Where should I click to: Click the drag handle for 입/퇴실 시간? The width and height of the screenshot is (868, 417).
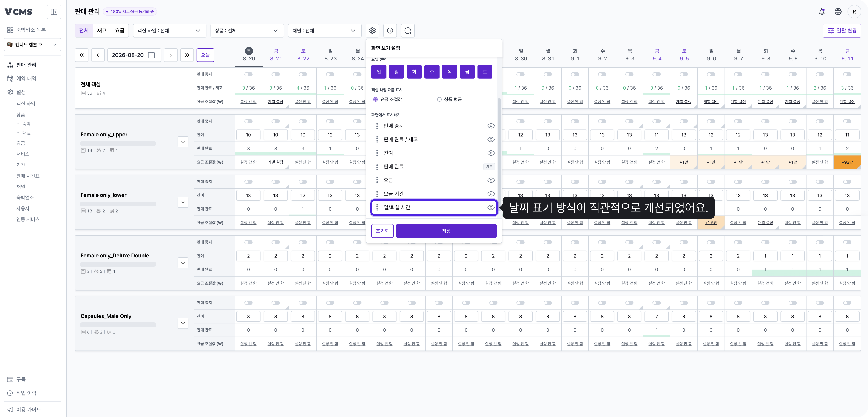click(377, 207)
